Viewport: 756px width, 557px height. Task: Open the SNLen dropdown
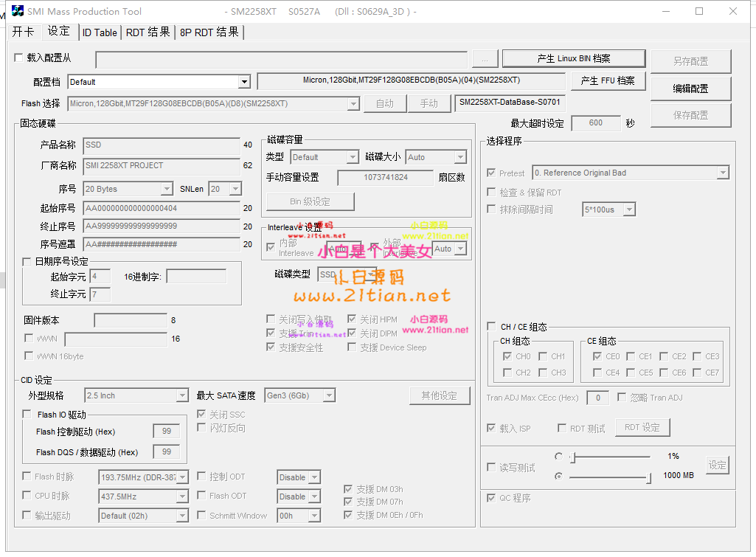[235, 189]
